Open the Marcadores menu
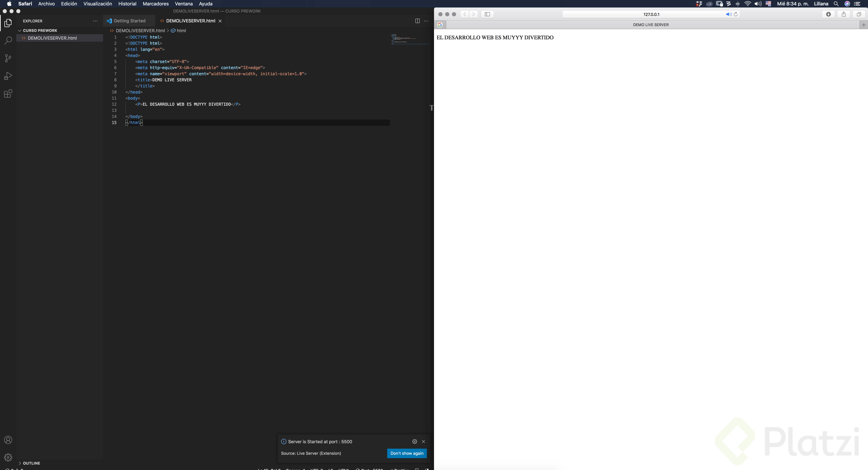 pos(155,4)
